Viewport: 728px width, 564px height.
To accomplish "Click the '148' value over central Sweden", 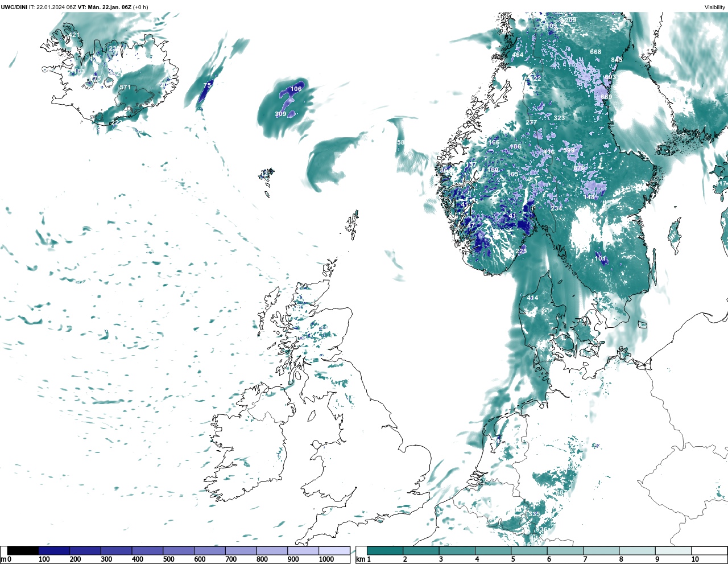I will pos(589,197).
